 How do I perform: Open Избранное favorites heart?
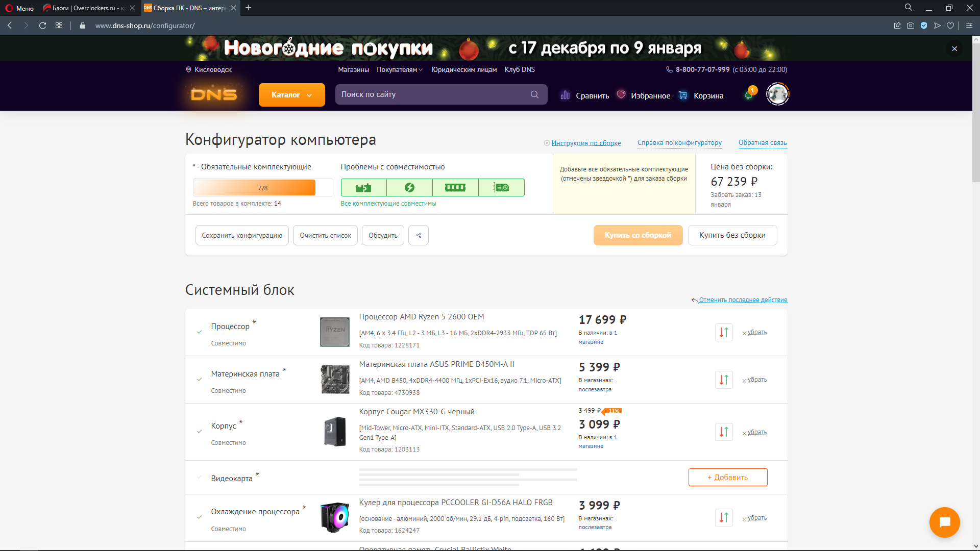pyautogui.click(x=643, y=95)
